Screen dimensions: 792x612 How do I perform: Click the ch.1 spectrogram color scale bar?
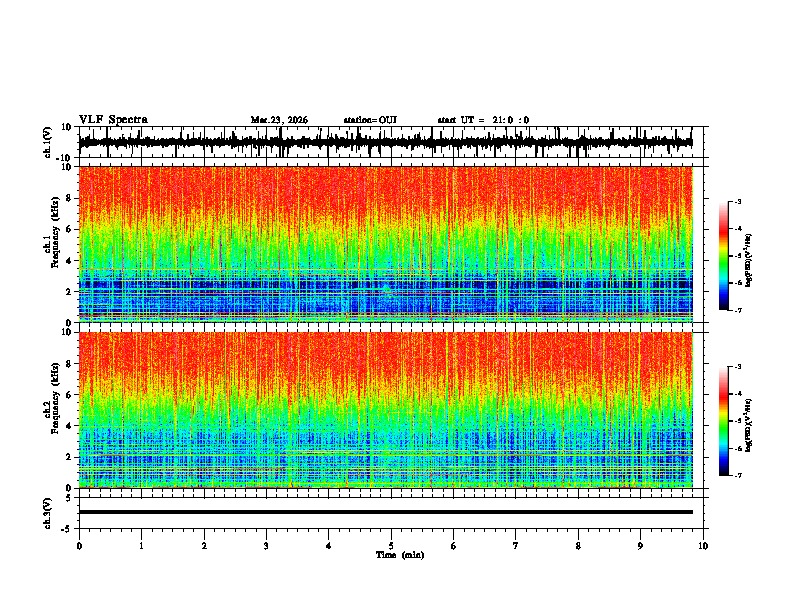pos(724,256)
